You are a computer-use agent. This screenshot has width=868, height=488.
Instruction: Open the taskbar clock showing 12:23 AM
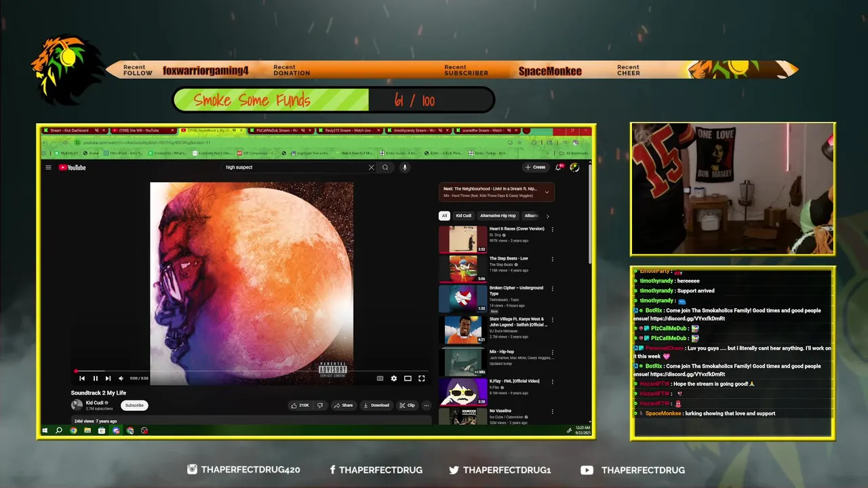point(583,430)
